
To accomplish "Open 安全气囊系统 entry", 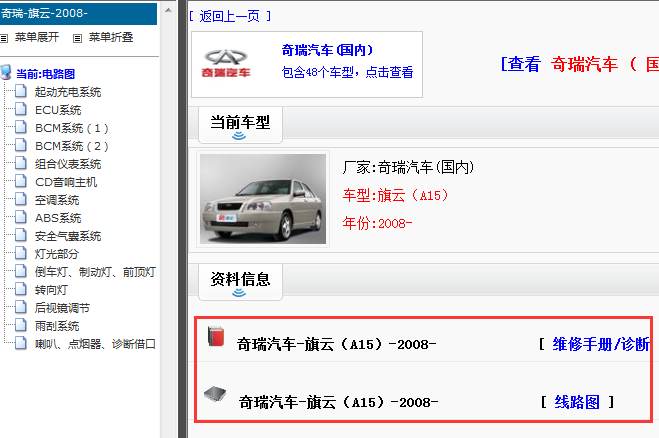I will point(68,236).
